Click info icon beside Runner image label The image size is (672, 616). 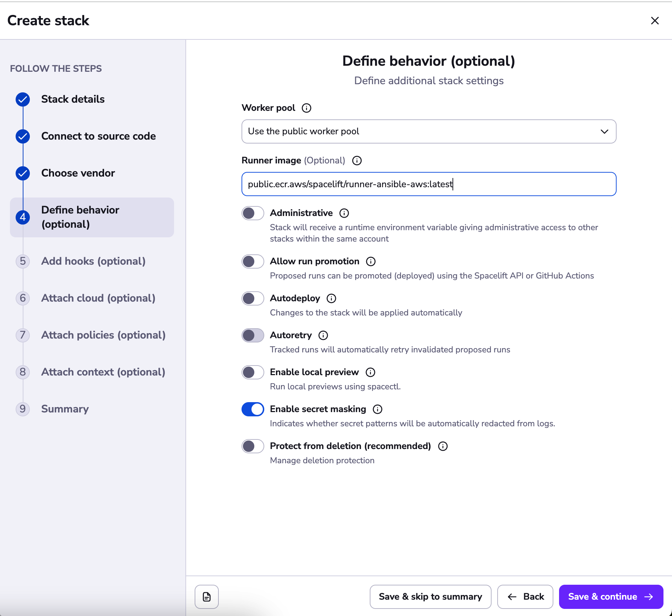tap(357, 161)
